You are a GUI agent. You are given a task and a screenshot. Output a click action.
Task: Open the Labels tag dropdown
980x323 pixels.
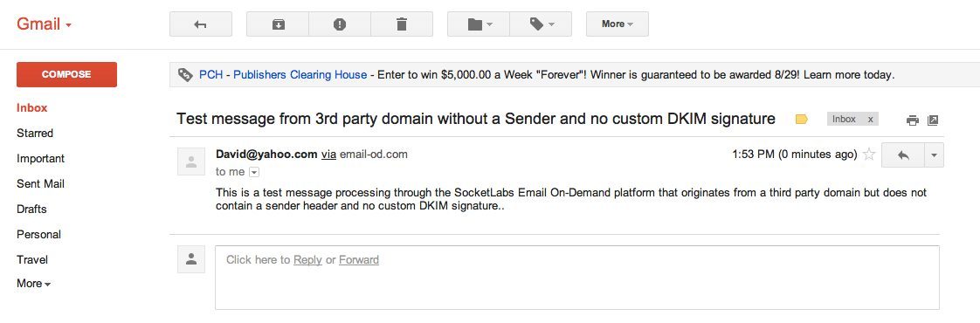(x=541, y=24)
